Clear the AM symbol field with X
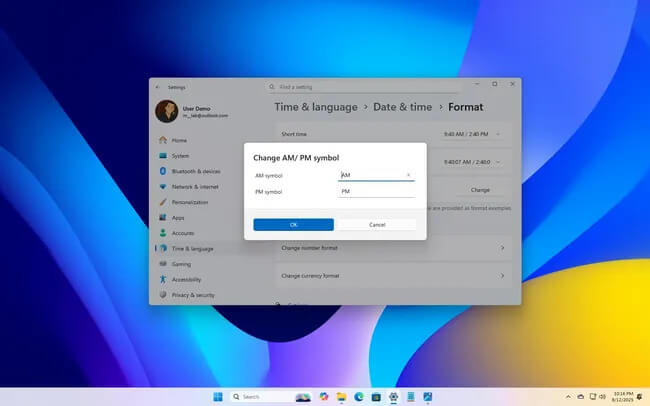The image size is (650, 406). [408, 175]
